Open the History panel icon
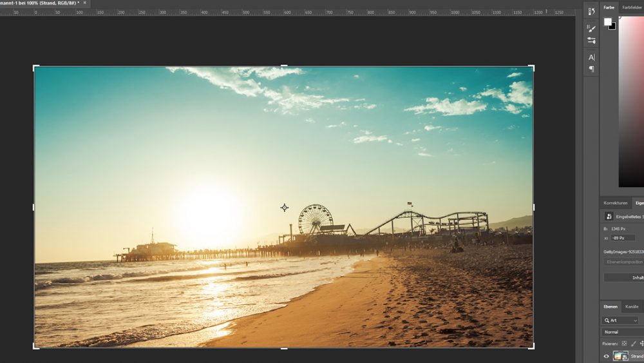 (591, 12)
